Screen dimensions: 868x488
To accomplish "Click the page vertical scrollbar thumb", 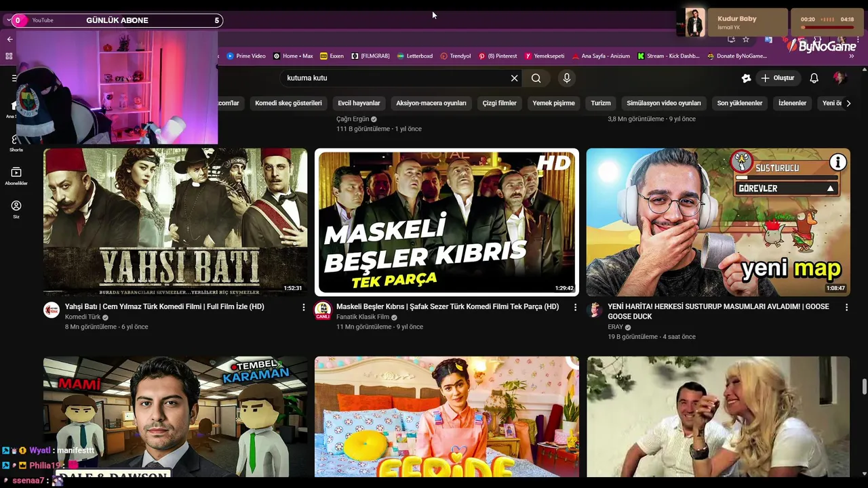I will pos(864,386).
